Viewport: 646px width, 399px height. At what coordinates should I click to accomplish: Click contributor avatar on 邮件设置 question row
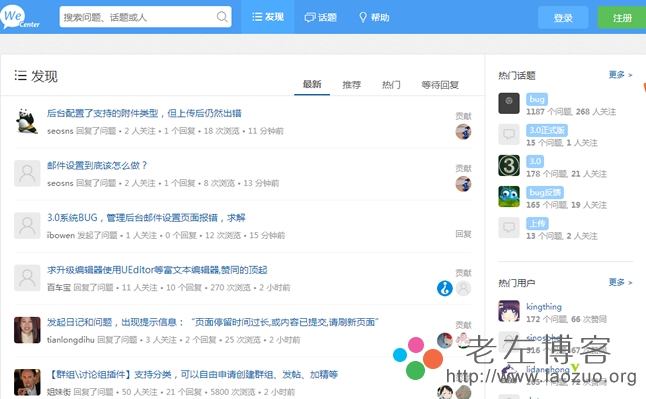tap(463, 184)
